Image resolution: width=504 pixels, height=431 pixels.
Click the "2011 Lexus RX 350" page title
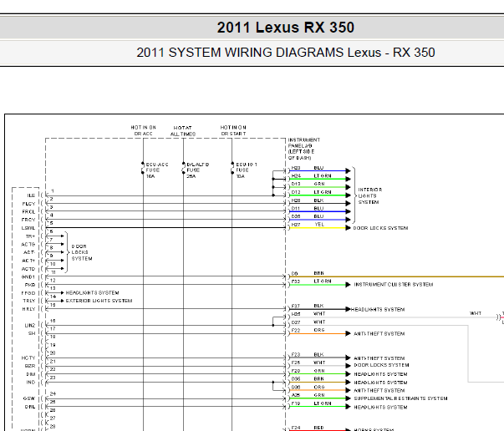click(285, 28)
